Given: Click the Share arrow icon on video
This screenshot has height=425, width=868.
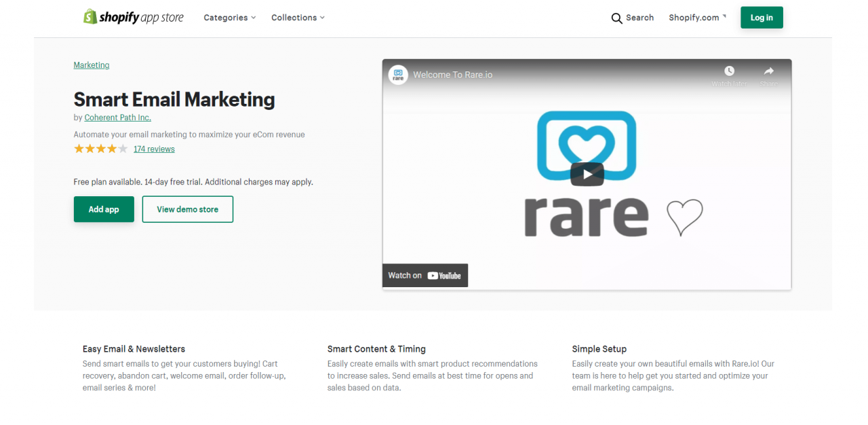Looking at the screenshot, I should point(769,71).
